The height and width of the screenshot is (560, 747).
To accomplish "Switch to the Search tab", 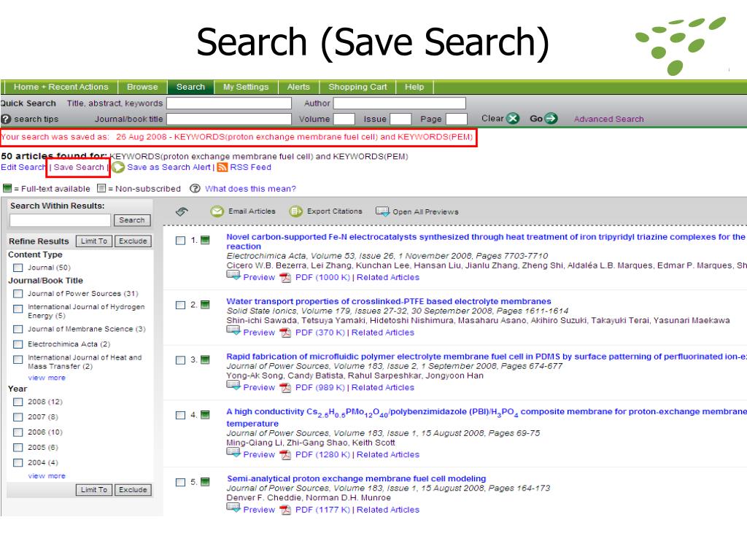I will tap(190, 87).
